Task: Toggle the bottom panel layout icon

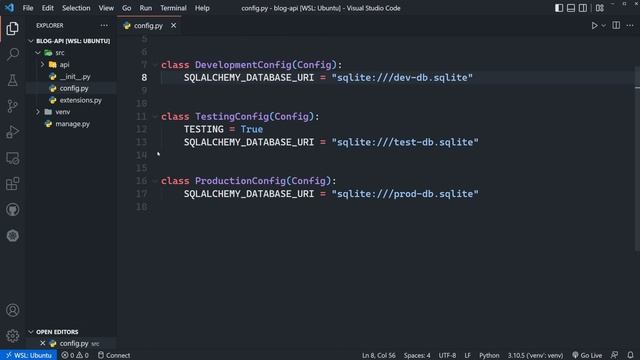Action: (x=571, y=8)
